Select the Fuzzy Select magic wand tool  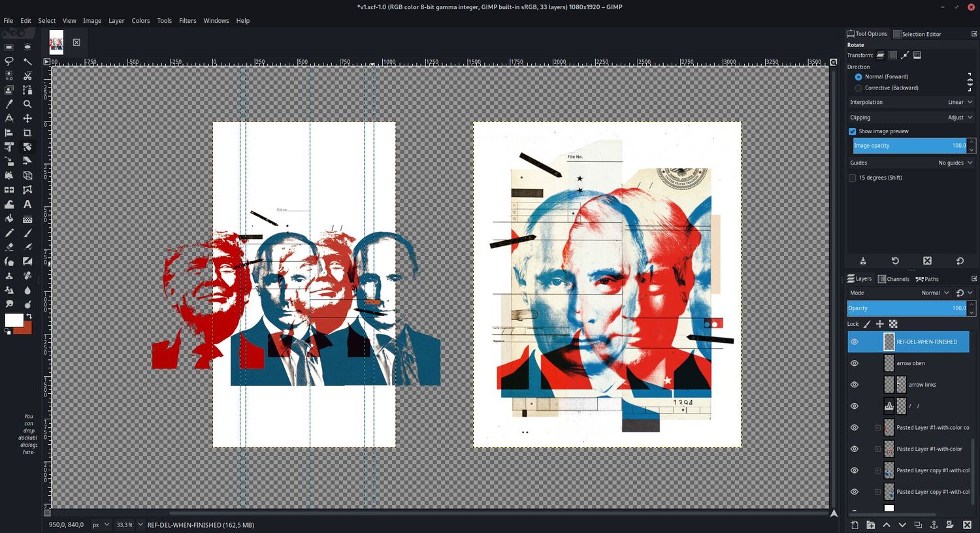click(27, 61)
